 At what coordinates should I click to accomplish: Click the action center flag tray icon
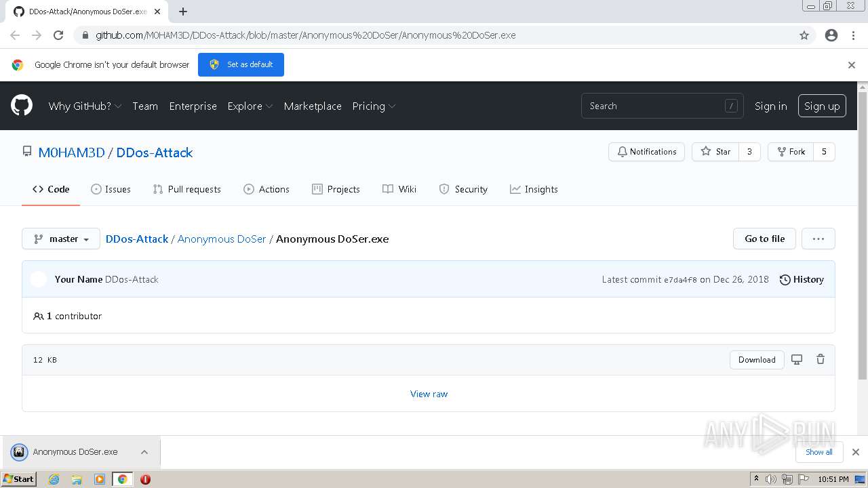click(804, 479)
